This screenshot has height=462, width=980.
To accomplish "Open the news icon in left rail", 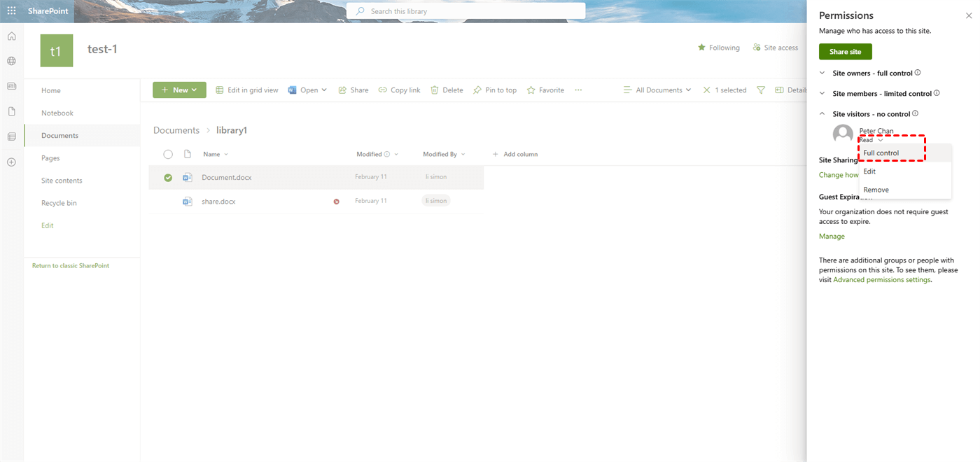I will [11, 86].
